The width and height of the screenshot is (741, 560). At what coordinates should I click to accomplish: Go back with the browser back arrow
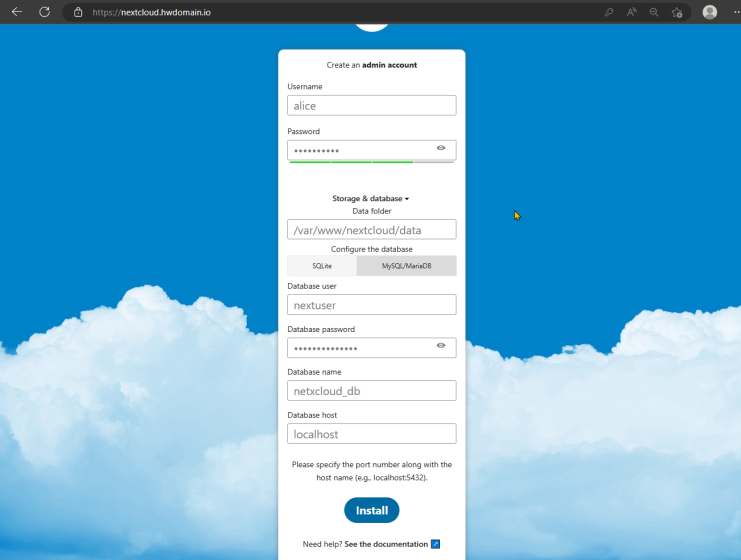click(17, 12)
